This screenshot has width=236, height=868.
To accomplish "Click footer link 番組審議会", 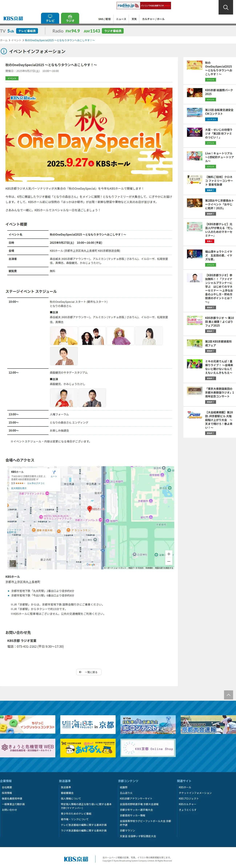I will click(67, 793).
